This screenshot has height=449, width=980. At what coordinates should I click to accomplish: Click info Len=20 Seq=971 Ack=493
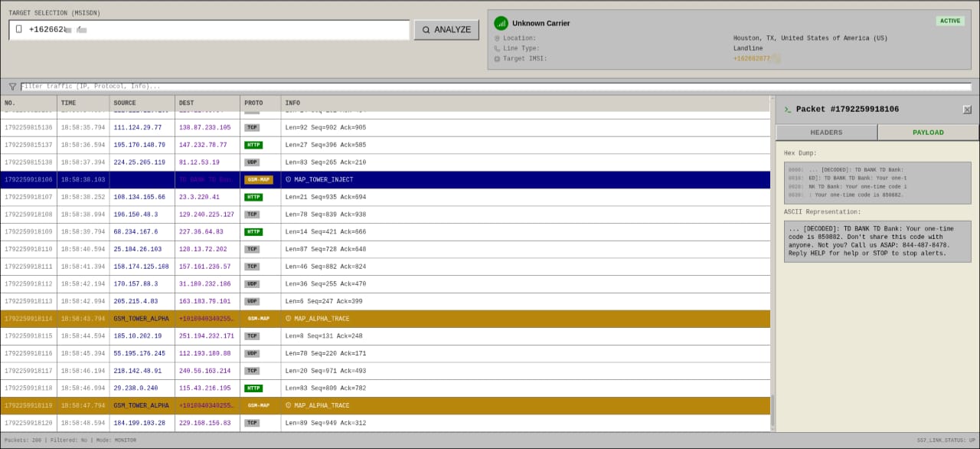[325, 372]
